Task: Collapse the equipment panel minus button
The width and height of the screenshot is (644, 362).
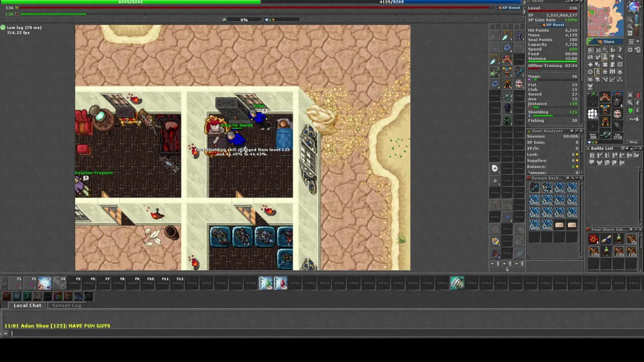Action: tap(589, 93)
